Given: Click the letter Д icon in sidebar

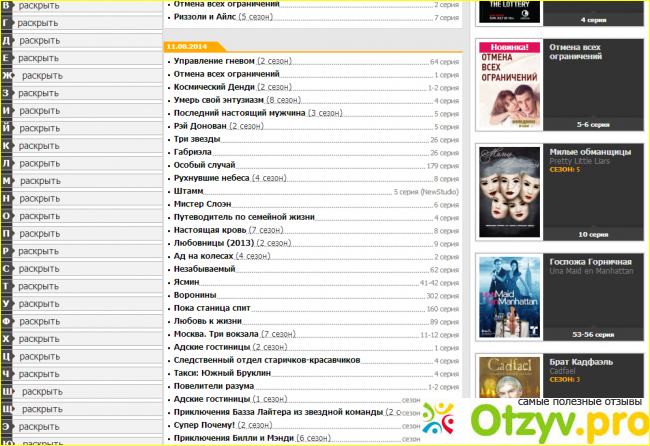Looking at the screenshot, I should pyautogui.click(x=7, y=41).
